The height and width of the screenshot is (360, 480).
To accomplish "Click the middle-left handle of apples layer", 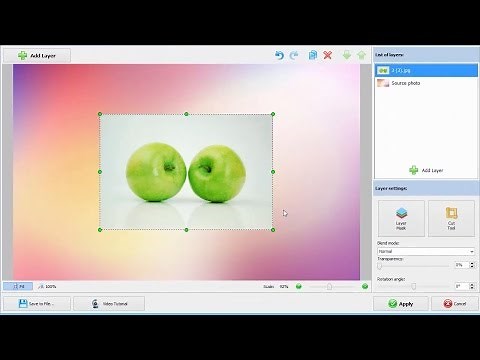I will [x=100, y=172].
